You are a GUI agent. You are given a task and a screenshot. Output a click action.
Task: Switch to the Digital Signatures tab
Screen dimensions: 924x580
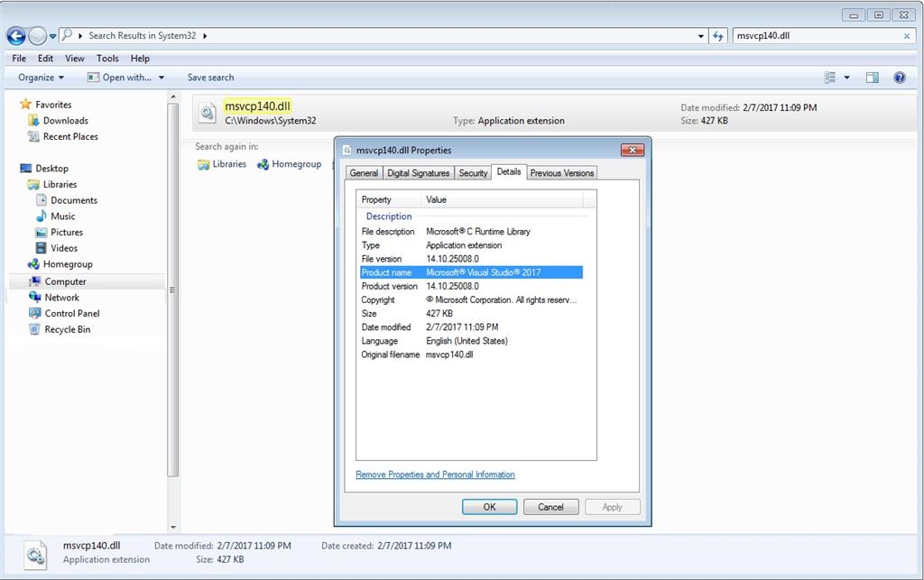tap(419, 173)
